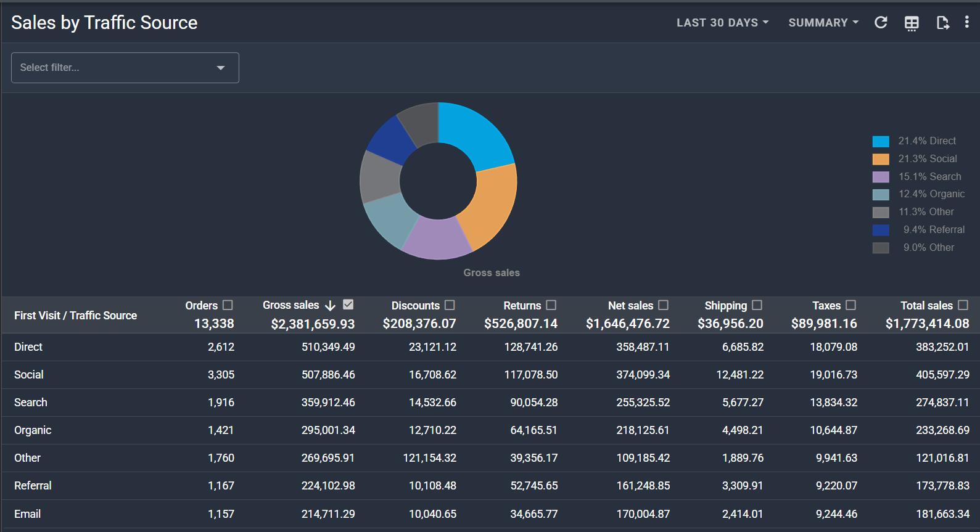Open the table columns view icon

click(911, 23)
